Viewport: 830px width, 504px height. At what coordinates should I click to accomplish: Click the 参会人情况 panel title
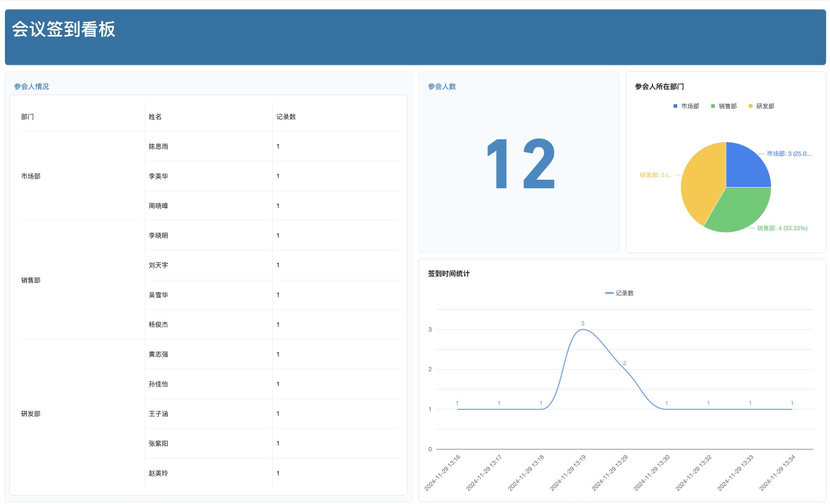(32, 86)
